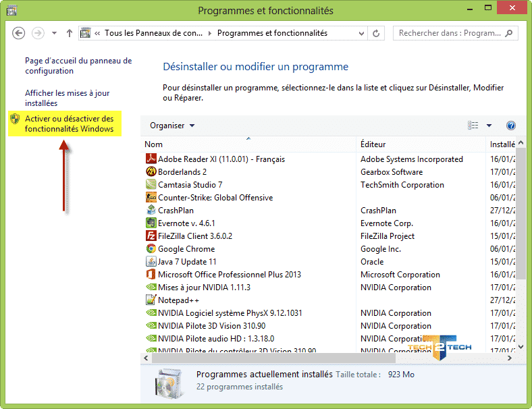Viewport: 532px width, 409px height.
Task: Click the 923 Mo total size value
Action: tap(402, 375)
